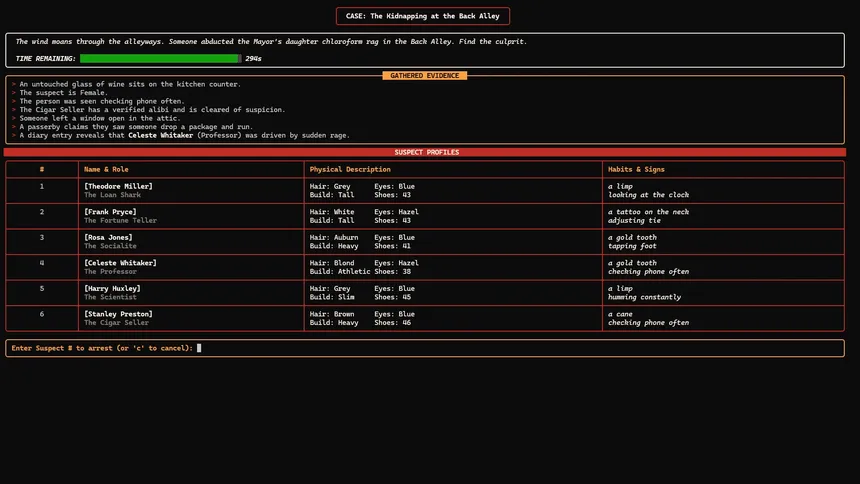The image size is (860, 484).
Task: Select the Theodore Miller suspect name
Action: pos(118,186)
